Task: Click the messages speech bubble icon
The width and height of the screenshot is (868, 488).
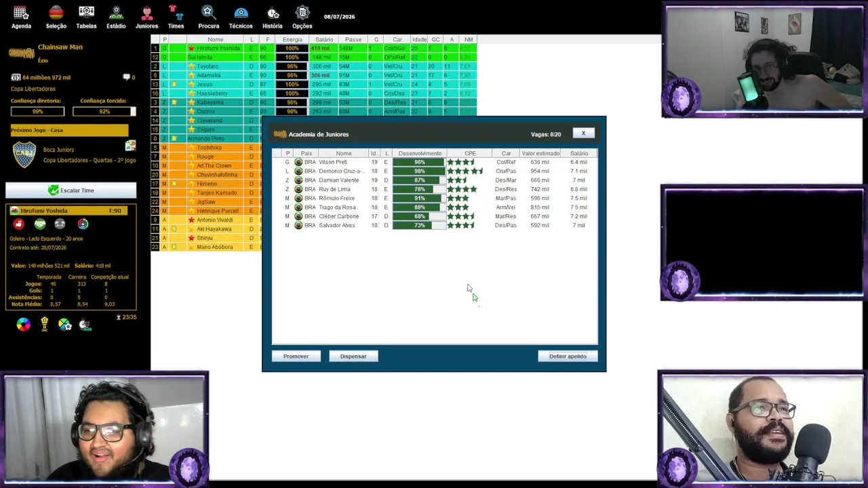Action: coord(126,77)
